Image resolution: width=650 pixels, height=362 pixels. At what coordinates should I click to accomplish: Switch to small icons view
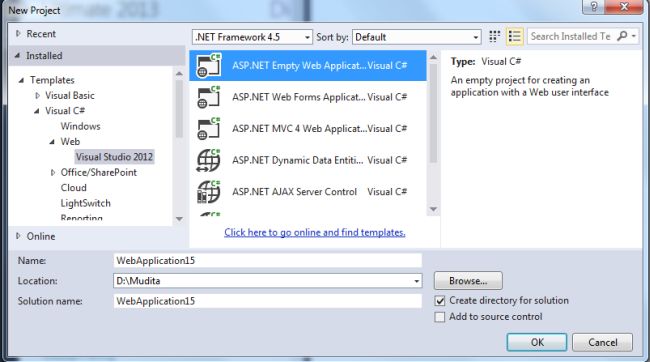coord(494,36)
